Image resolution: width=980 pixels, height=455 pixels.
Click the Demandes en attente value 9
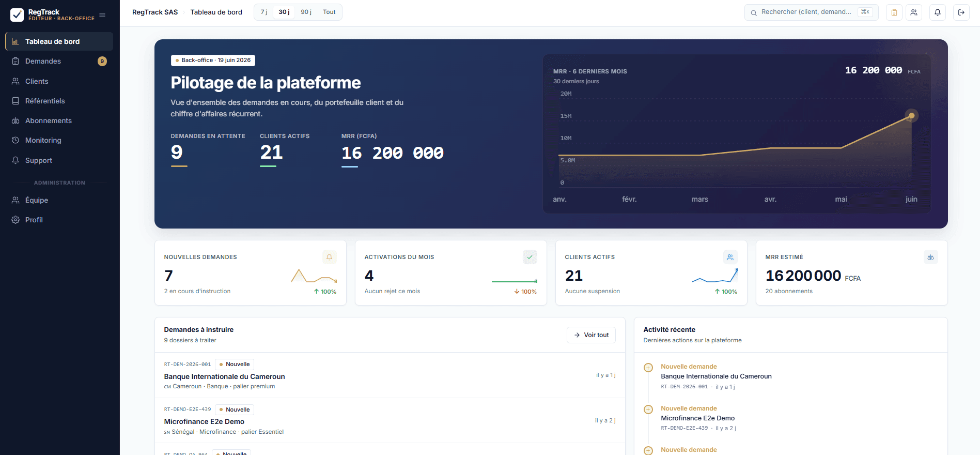(x=177, y=152)
